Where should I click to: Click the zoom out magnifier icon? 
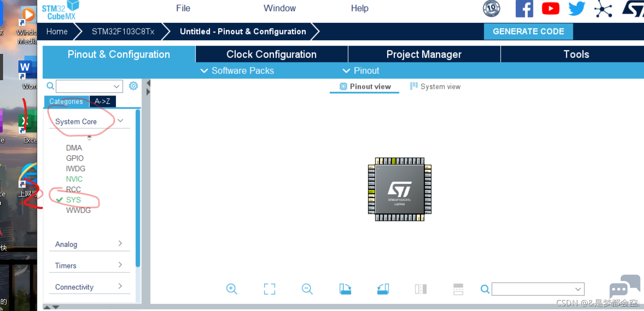tap(307, 289)
